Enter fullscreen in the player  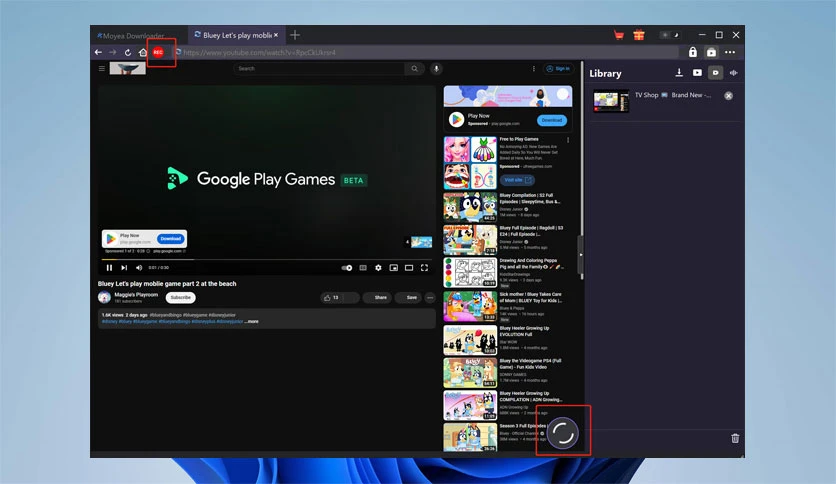click(x=424, y=268)
